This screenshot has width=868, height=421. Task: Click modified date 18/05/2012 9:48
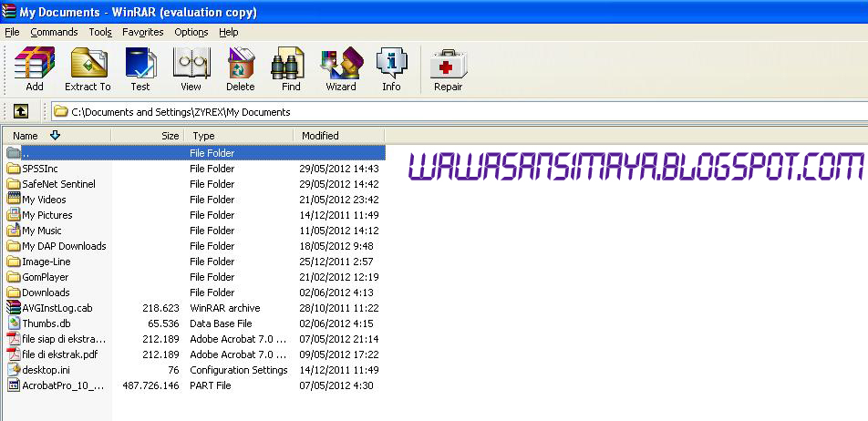[336, 246]
